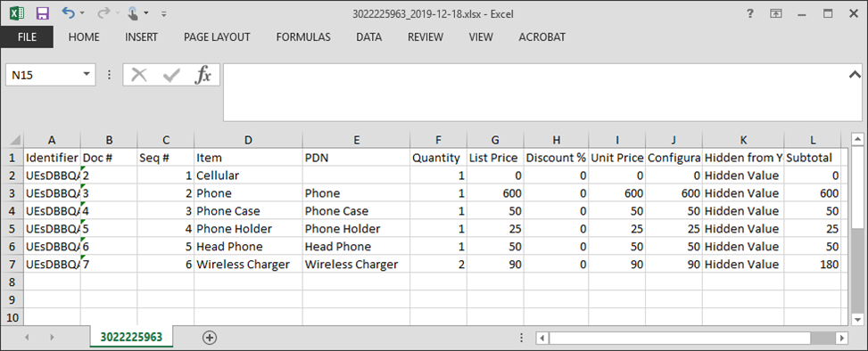Add a new sheet with the plus icon
The width and height of the screenshot is (868, 351).
tap(210, 337)
